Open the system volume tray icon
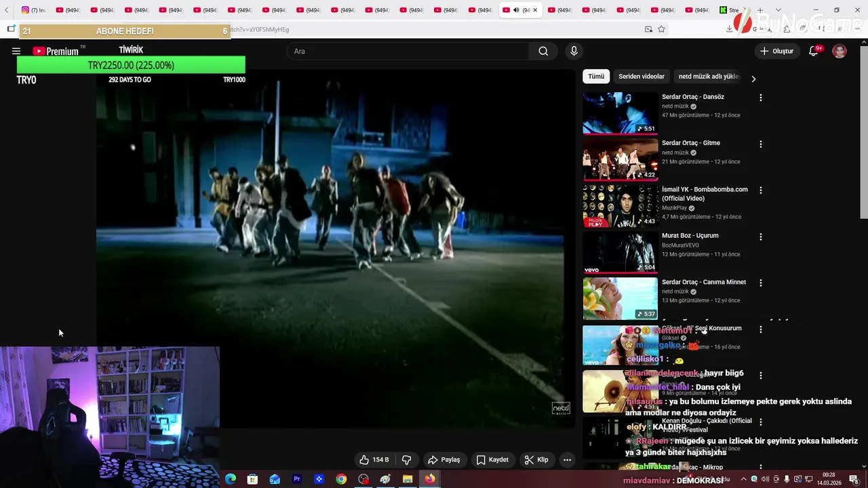 coord(765,479)
